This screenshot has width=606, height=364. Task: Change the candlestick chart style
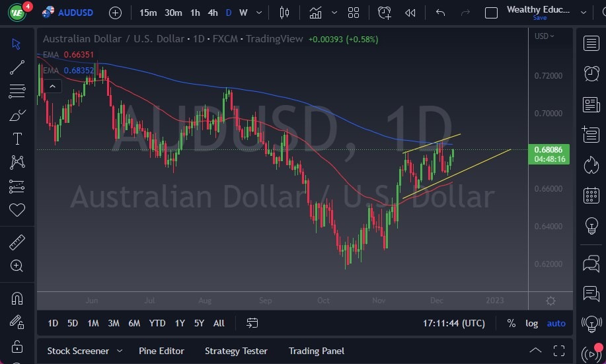pos(284,13)
